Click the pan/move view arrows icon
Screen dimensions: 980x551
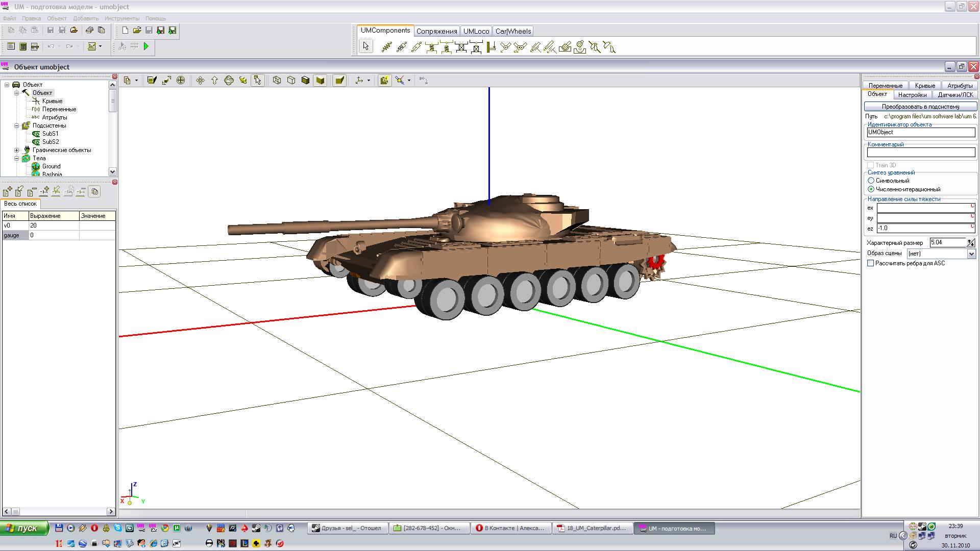point(200,80)
